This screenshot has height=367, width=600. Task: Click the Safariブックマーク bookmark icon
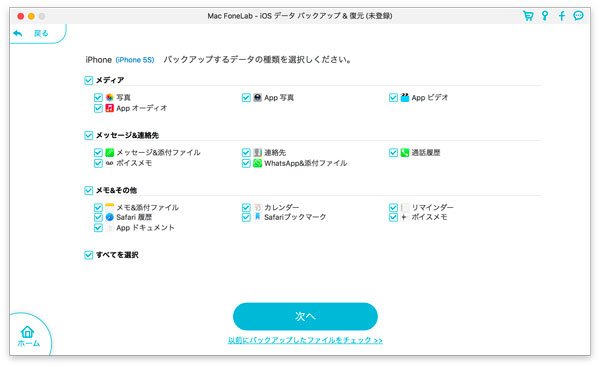coord(258,217)
